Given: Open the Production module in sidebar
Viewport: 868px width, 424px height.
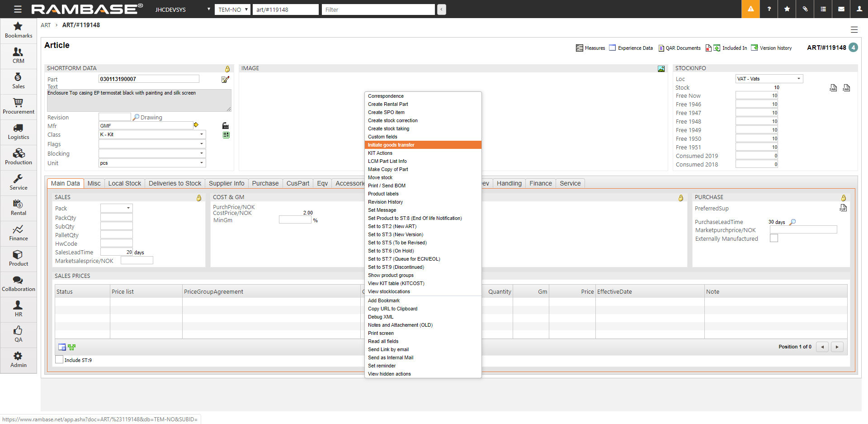Looking at the screenshot, I should coord(18,157).
